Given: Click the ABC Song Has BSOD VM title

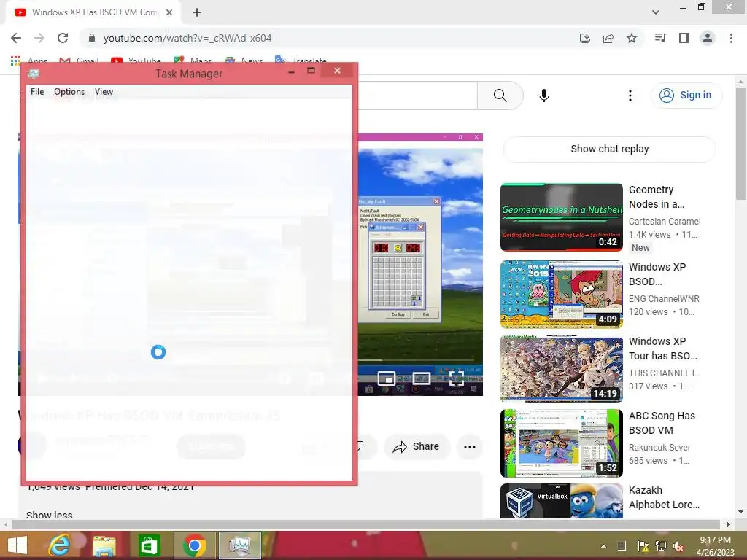Looking at the screenshot, I should 662,423.
